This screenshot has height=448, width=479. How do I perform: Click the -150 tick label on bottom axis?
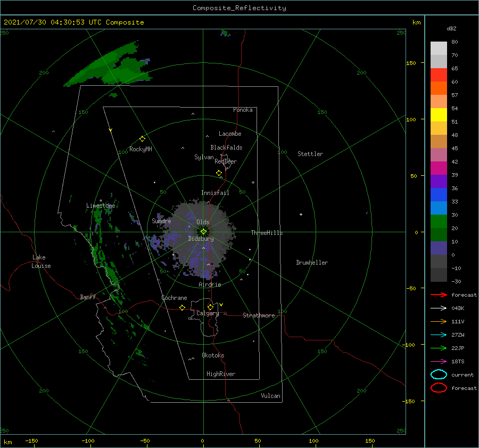pyautogui.click(x=31, y=441)
